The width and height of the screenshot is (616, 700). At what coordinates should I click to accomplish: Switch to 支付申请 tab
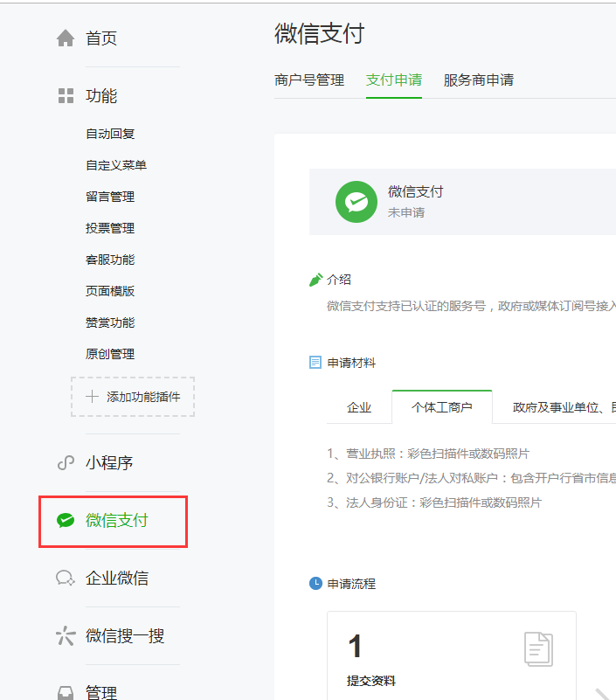coord(394,80)
